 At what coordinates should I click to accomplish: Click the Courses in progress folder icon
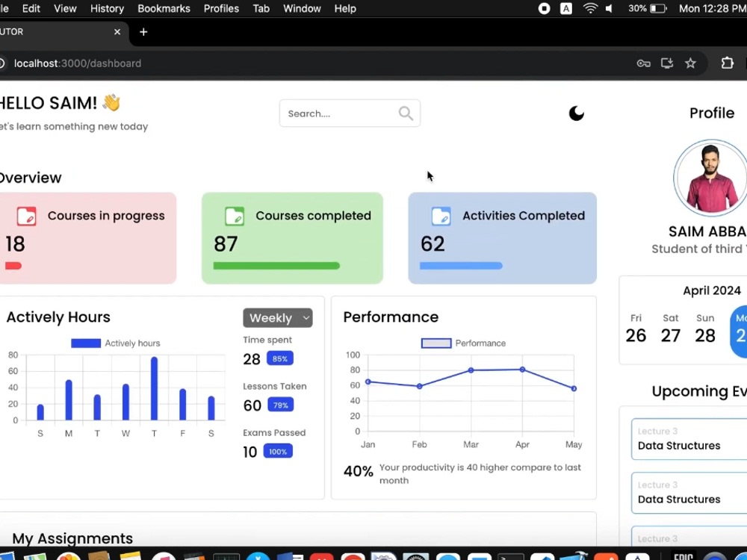pyautogui.click(x=26, y=216)
